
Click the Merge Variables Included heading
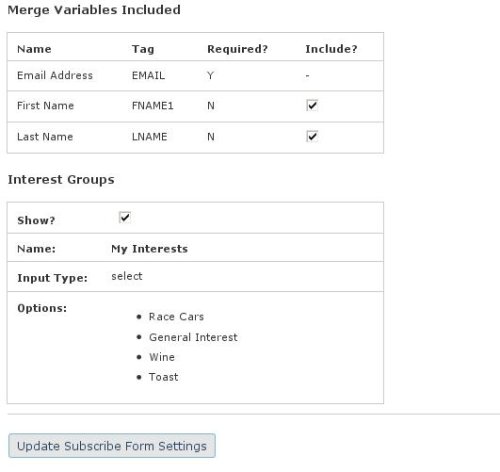coord(94,10)
